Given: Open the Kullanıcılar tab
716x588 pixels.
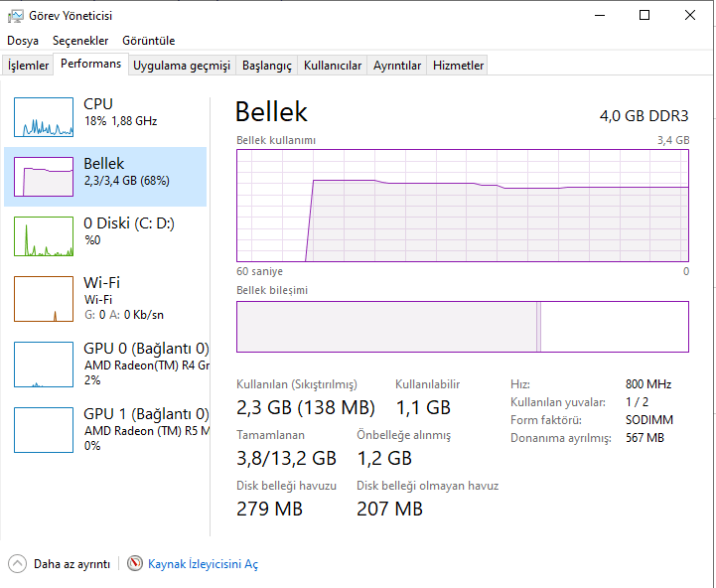Looking at the screenshot, I should coord(333,66).
